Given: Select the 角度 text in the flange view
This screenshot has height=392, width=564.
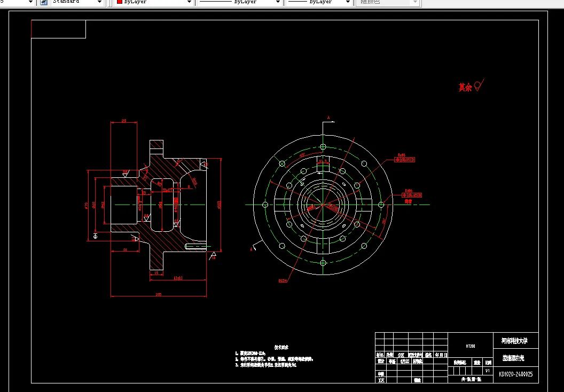Looking at the screenshot, I should pyautogui.click(x=408, y=202).
